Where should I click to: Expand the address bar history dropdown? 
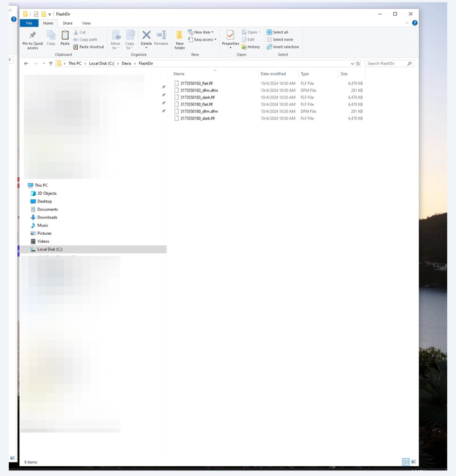point(352,64)
